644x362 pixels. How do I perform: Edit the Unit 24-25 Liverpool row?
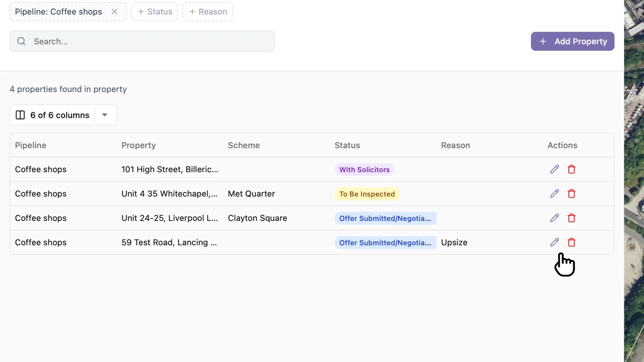(x=554, y=218)
